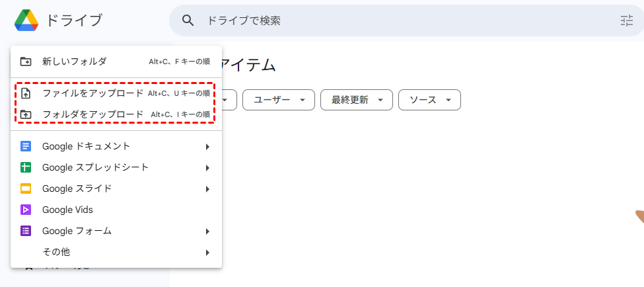This screenshot has width=644, height=287.
Task: Expand the Google スライド submenu arrow
Action: [x=208, y=189]
